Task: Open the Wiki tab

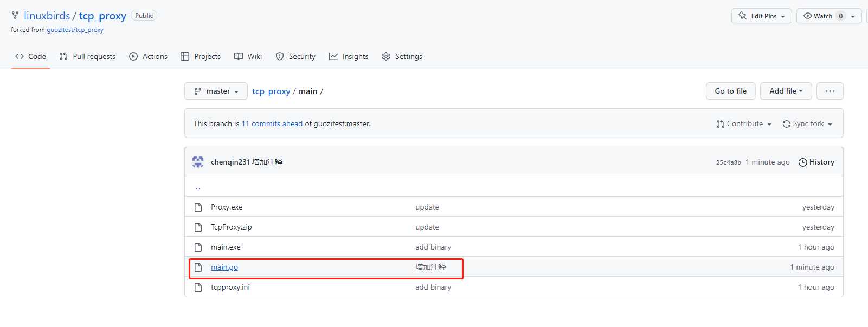Action: pyautogui.click(x=248, y=56)
